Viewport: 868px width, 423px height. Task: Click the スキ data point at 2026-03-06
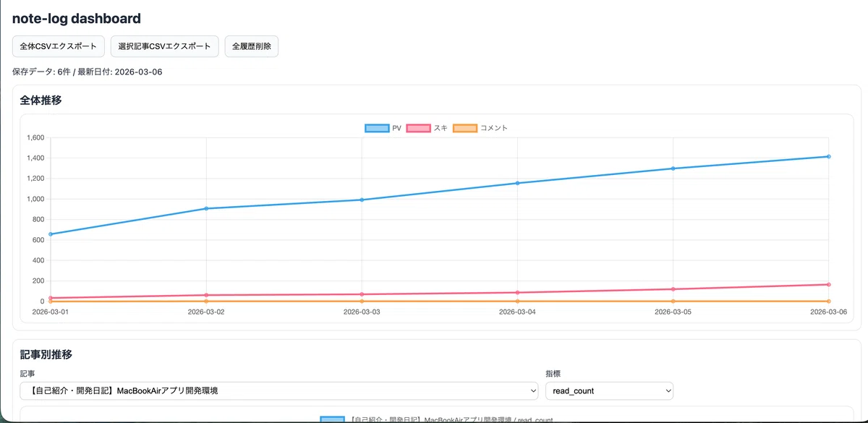828,284
